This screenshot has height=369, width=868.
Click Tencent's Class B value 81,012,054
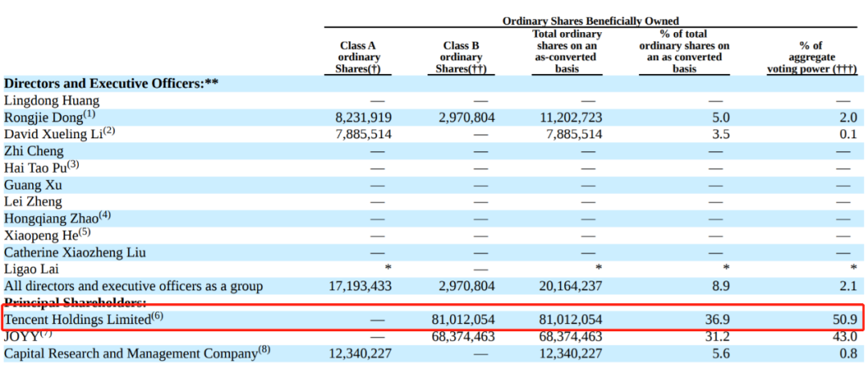464,320
